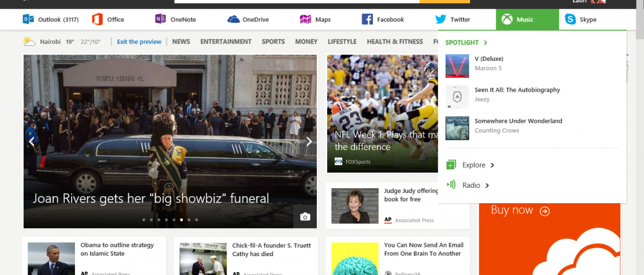Click the camera gallery icon on Joan Rivers story

(305, 217)
